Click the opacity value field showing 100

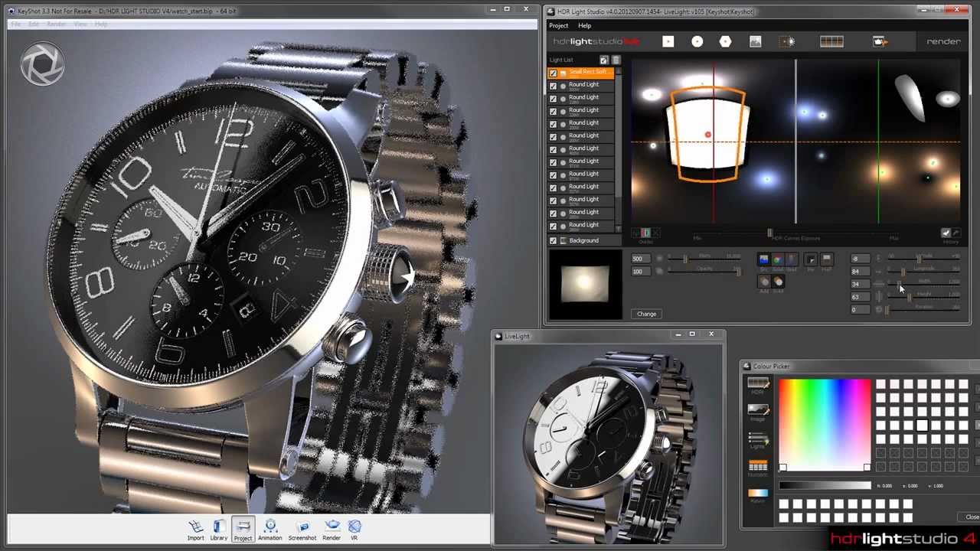(641, 272)
